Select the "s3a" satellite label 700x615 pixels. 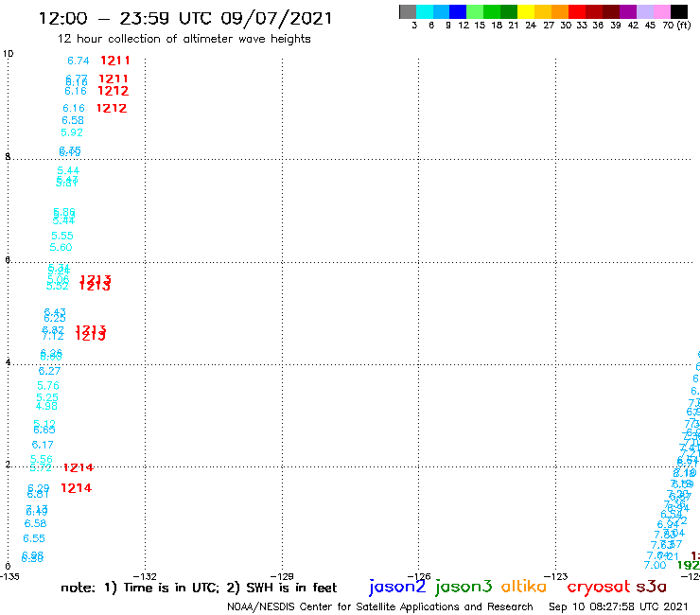pos(651,587)
